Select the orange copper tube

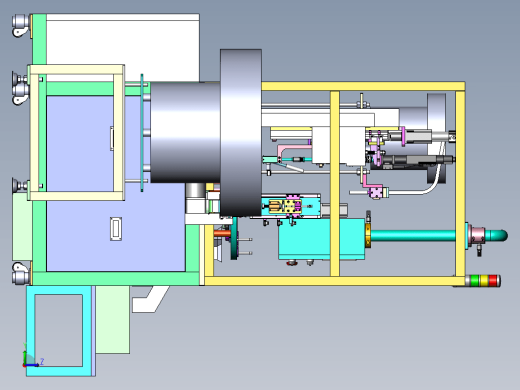point(222,234)
